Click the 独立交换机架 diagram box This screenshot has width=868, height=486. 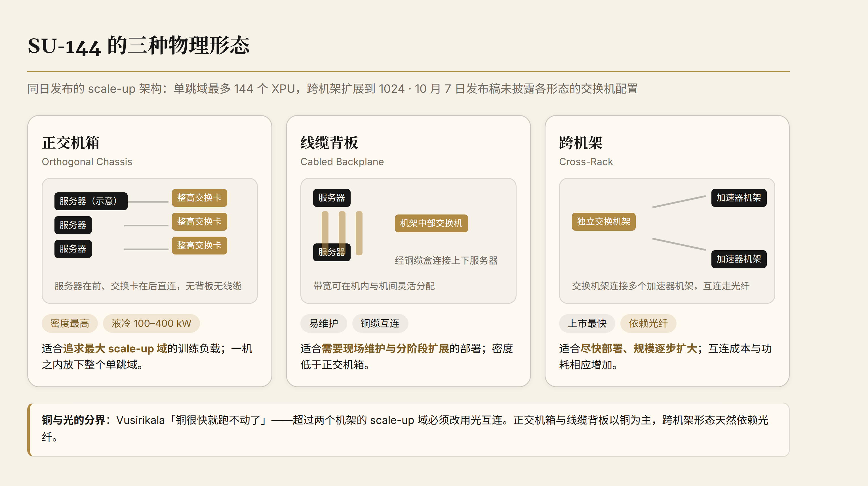604,222
